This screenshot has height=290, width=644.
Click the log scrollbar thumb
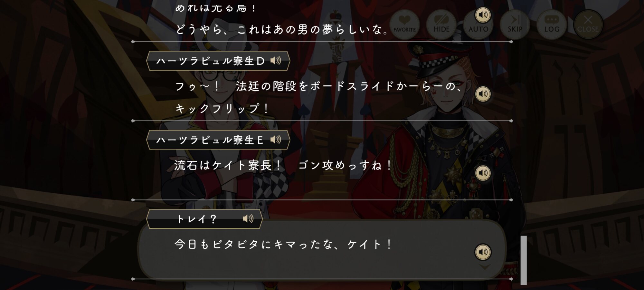click(x=524, y=260)
